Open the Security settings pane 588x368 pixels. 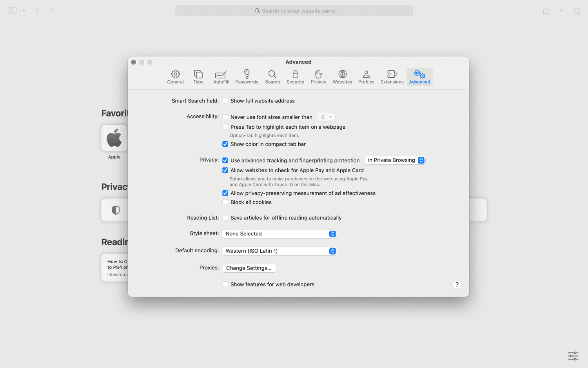click(295, 77)
